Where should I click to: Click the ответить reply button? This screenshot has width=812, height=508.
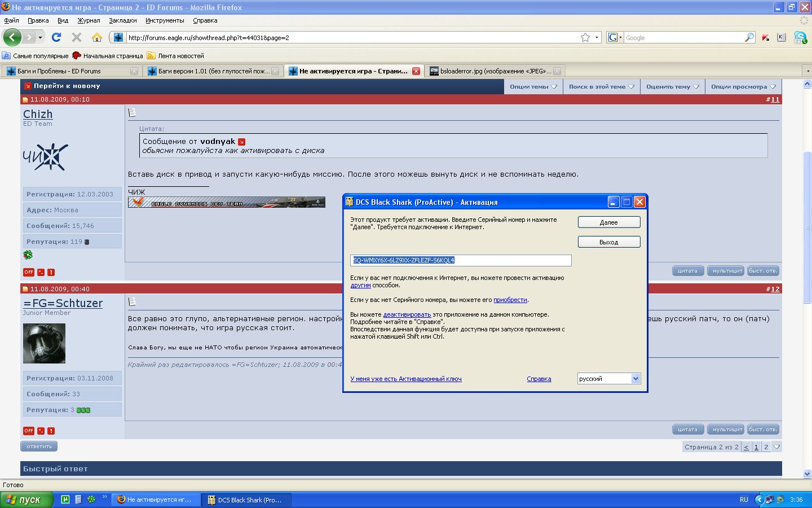(x=39, y=446)
